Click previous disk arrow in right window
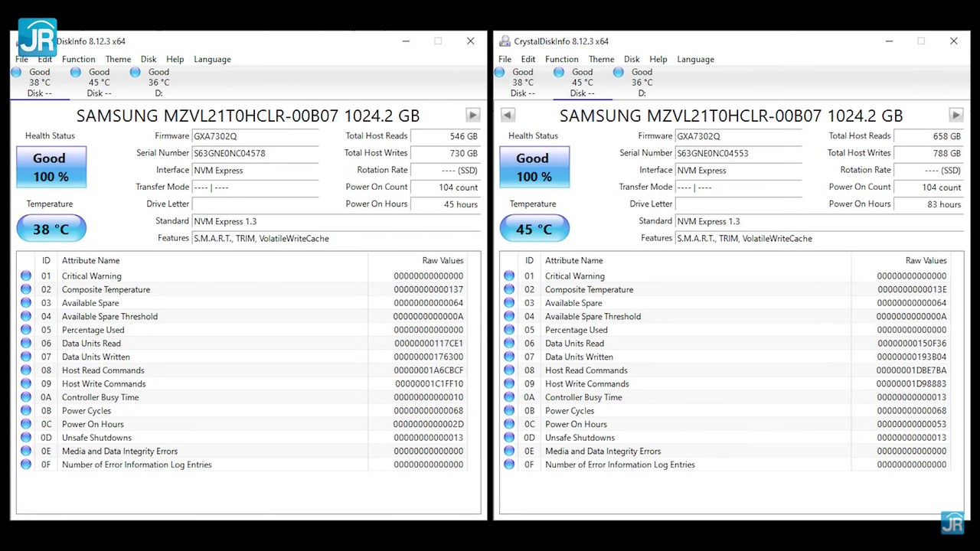 pyautogui.click(x=508, y=115)
